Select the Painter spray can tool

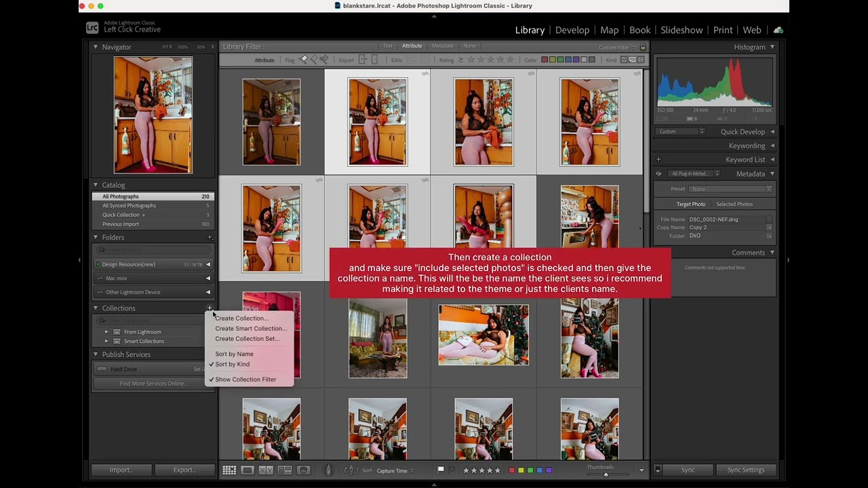[x=329, y=470]
